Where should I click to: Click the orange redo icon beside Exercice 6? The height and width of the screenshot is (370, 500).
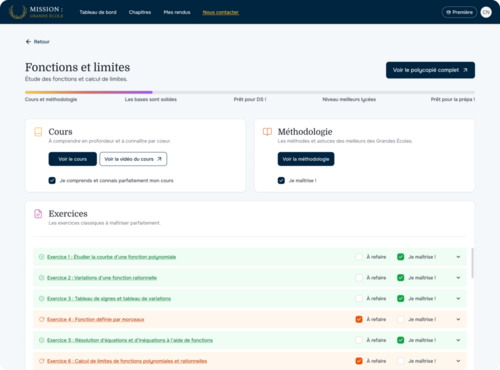pos(42,361)
